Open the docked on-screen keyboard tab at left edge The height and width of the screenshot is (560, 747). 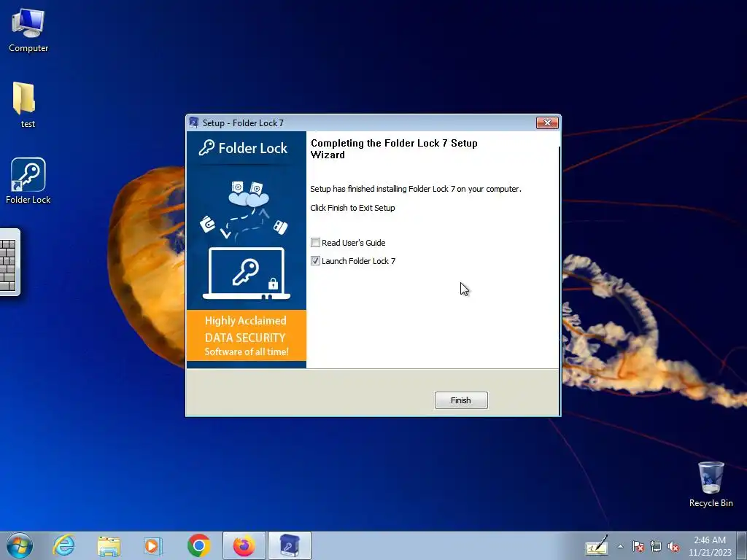[9, 262]
